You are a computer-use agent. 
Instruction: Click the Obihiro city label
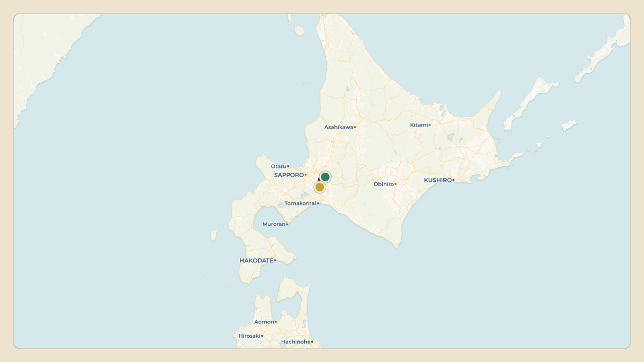[x=384, y=184]
